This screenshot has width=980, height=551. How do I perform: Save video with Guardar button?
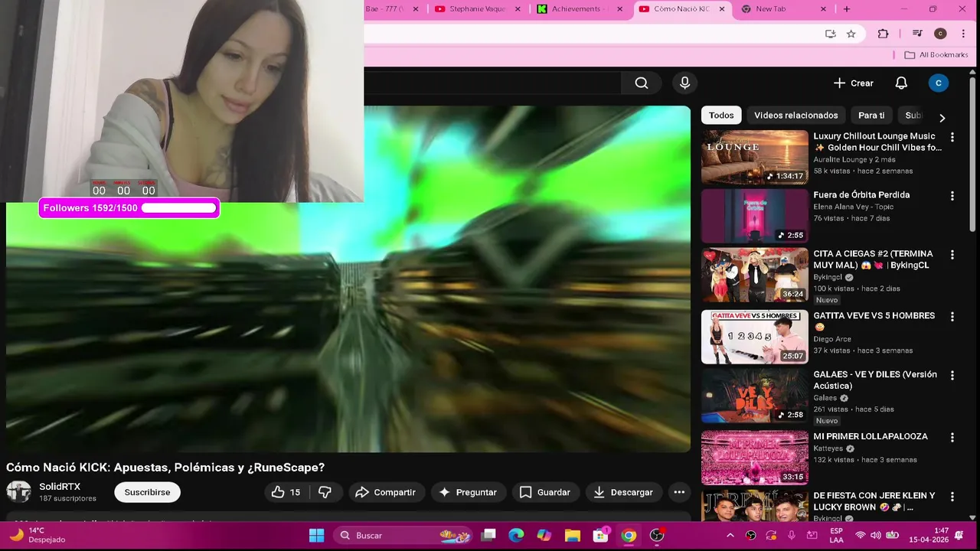pos(544,492)
